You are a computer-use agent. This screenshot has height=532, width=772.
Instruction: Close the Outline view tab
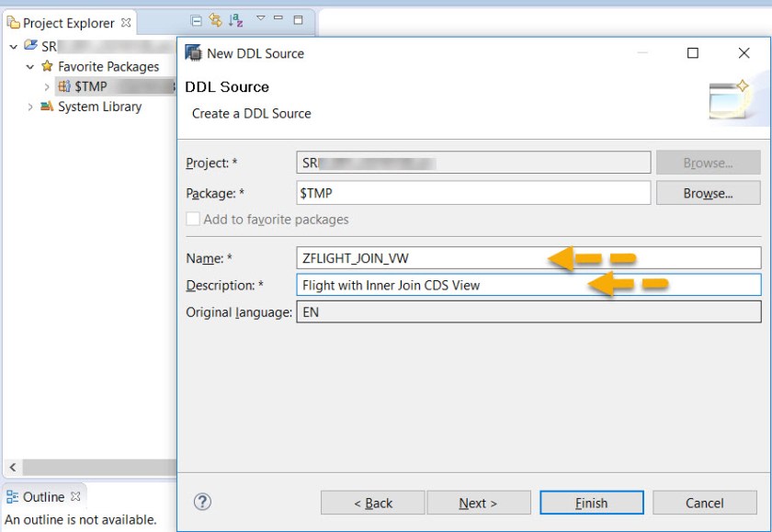[x=75, y=496]
